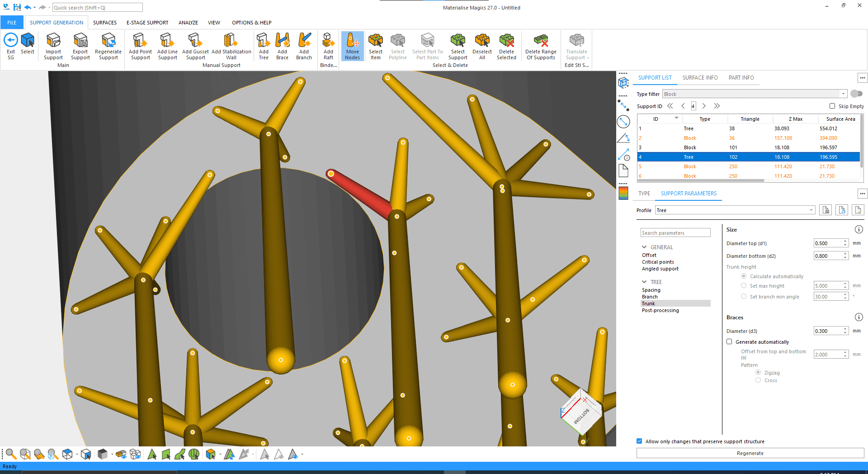Collapse the GENERAL parameter group

(x=644, y=247)
